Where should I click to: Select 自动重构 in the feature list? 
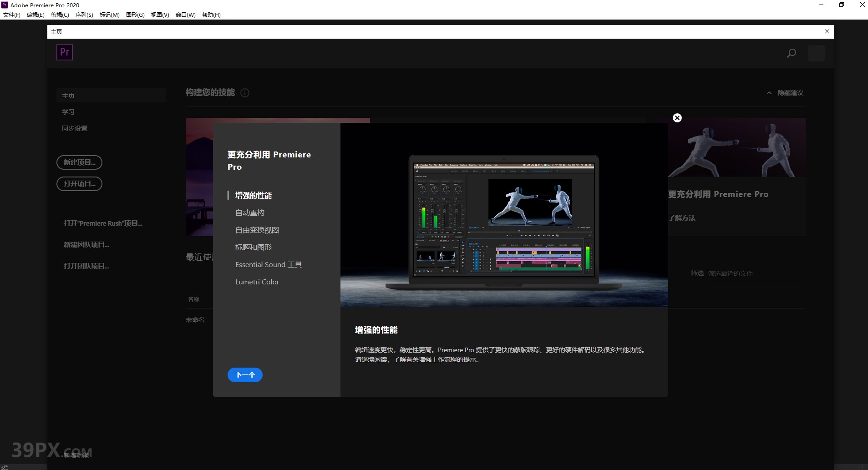pos(249,212)
